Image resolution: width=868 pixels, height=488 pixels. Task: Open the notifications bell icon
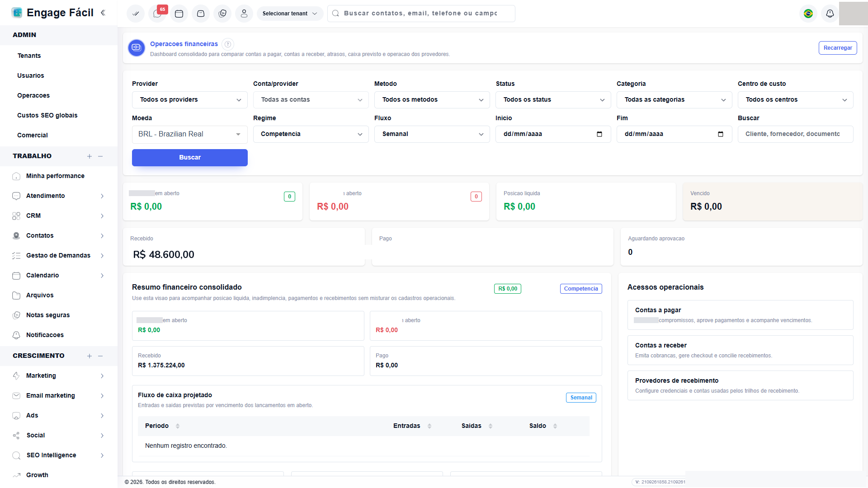830,14
